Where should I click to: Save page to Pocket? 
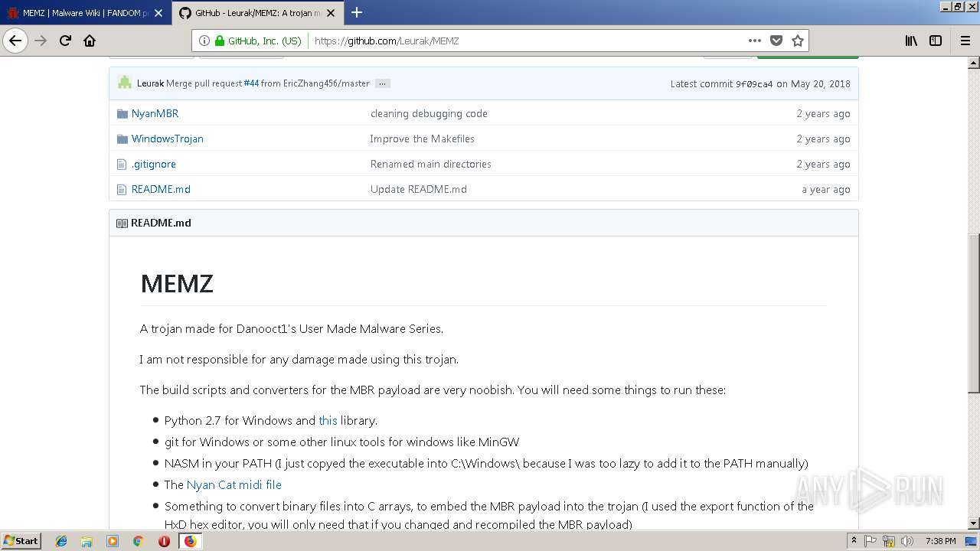(x=776, y=41)
